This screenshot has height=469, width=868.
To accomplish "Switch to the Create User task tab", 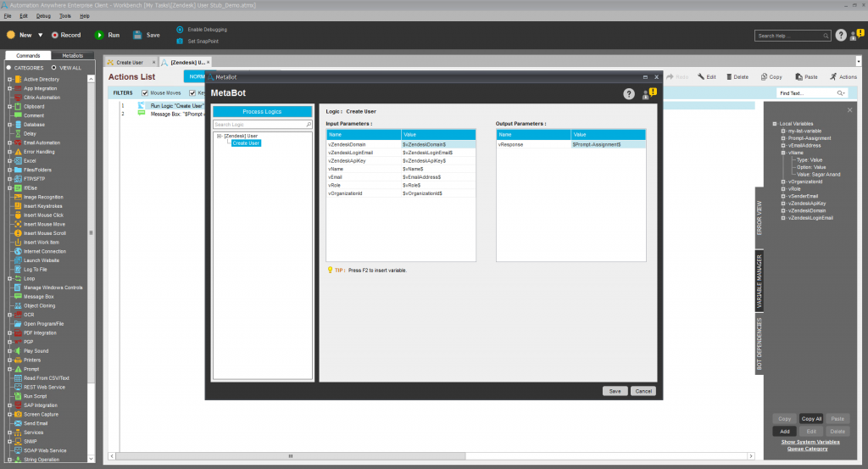I will 130,63.
